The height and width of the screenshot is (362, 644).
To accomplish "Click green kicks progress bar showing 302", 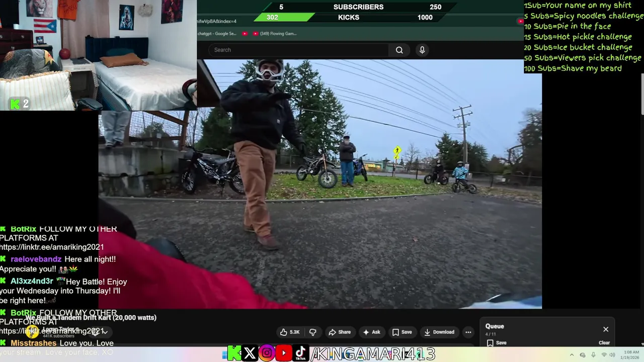I will point(283,17).
